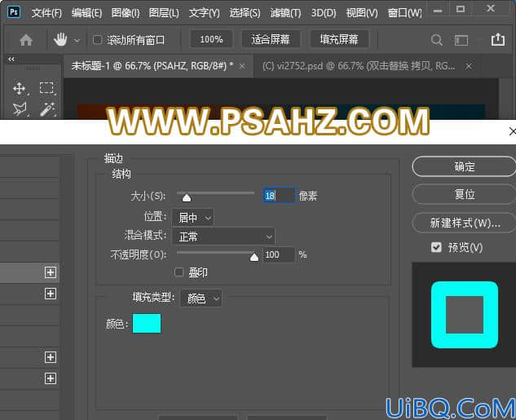Click the size input field showing 18
Viewport: 516px width, 420px height.
tap(279, 196)
